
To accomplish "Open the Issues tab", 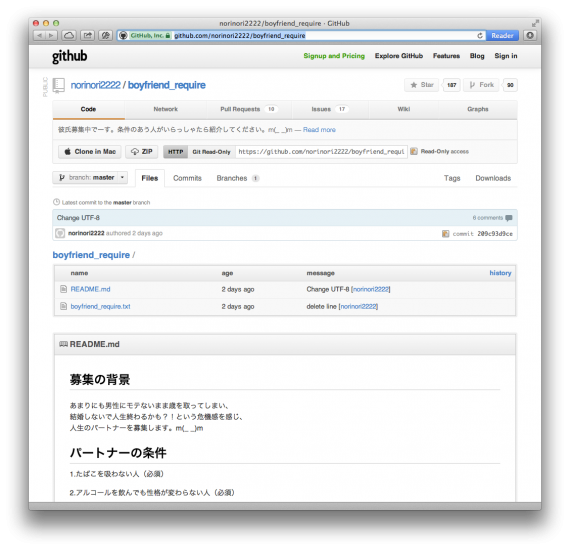I will [330, 109].
